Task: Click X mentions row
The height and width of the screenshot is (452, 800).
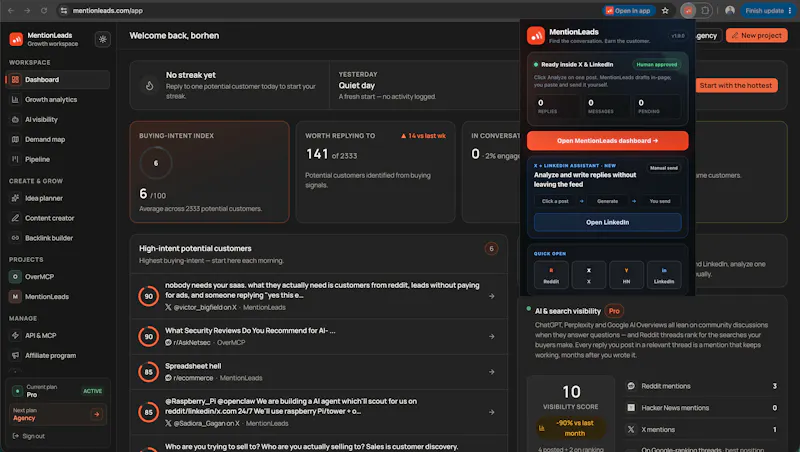Action: tap(702, 430)
